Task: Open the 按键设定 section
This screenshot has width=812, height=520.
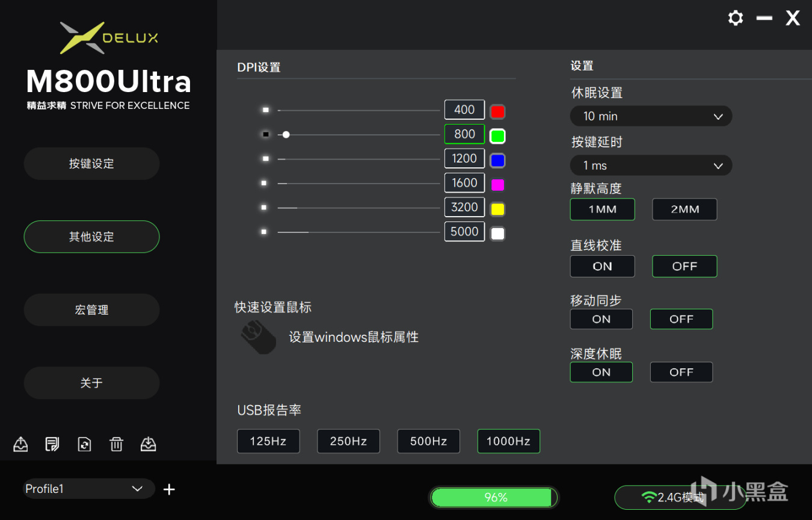Action: point(91,164)
